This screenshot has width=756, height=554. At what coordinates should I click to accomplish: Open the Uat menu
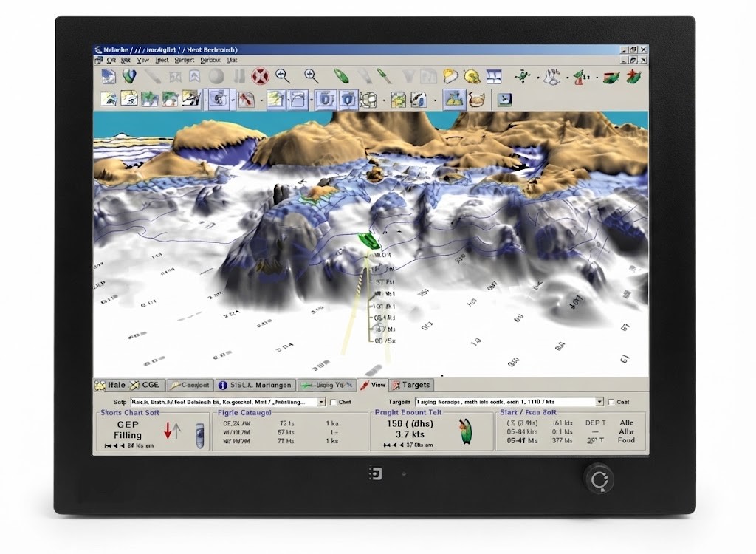point(232,61)
